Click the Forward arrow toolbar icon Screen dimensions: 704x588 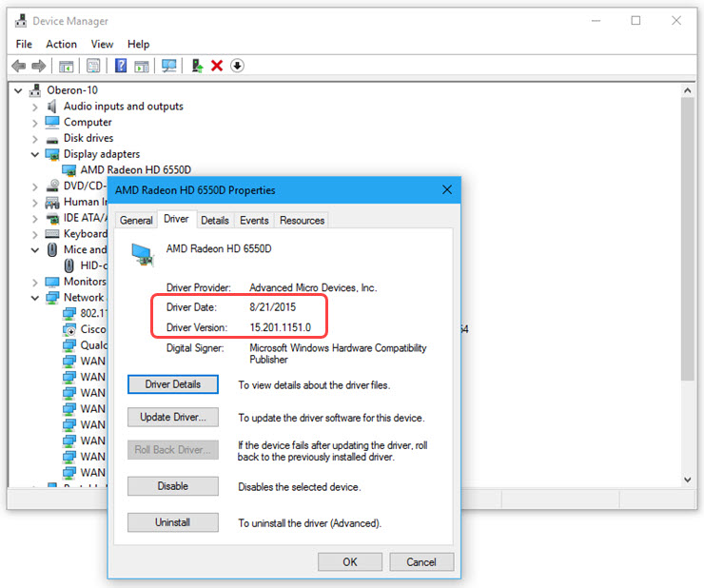click(39, 66)
